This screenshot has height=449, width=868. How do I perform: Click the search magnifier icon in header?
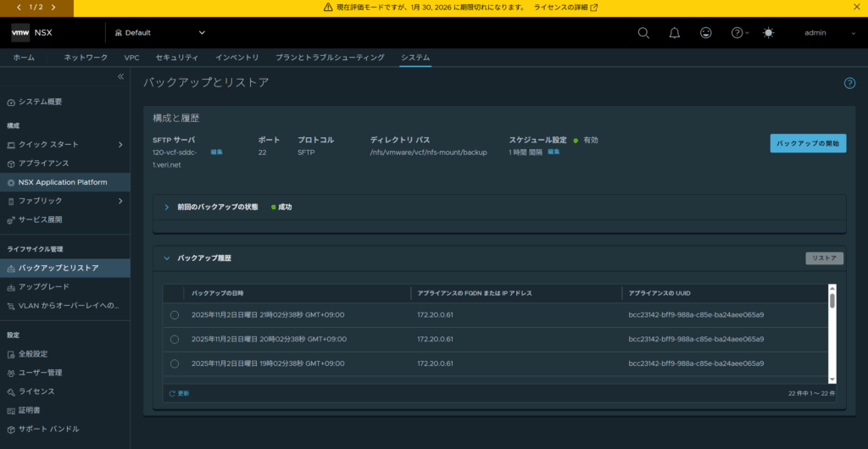(x=643, y=33)
